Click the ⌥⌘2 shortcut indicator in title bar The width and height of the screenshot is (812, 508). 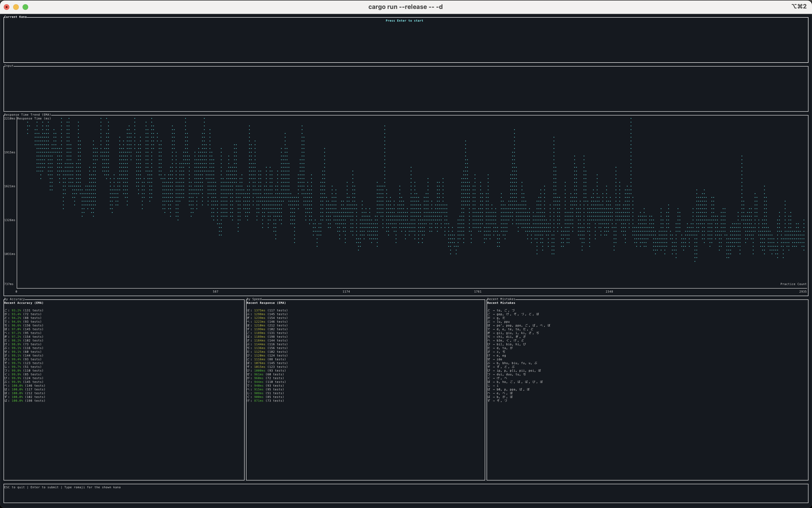(799, 6)
